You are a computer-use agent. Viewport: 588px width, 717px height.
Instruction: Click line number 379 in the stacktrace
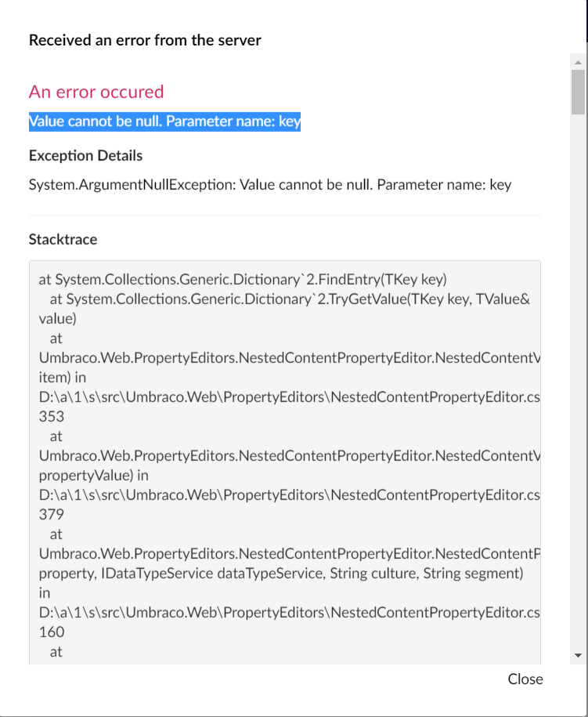coord(52,514)
